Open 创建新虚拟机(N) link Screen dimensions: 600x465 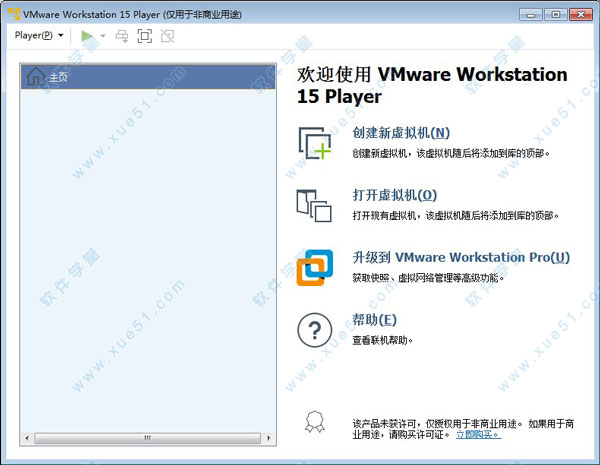click(x=401, y=133)
